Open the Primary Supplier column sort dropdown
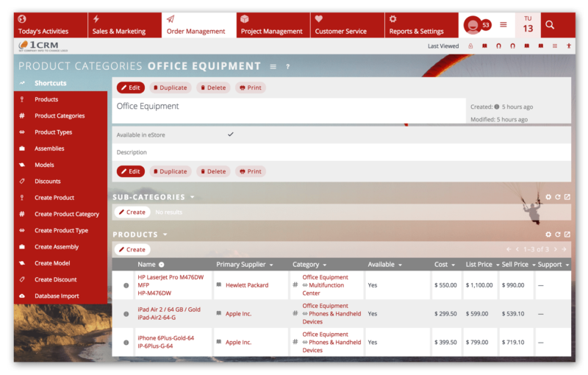The height and width of the screenshot is (375, 588). click(x=271, y=265)
